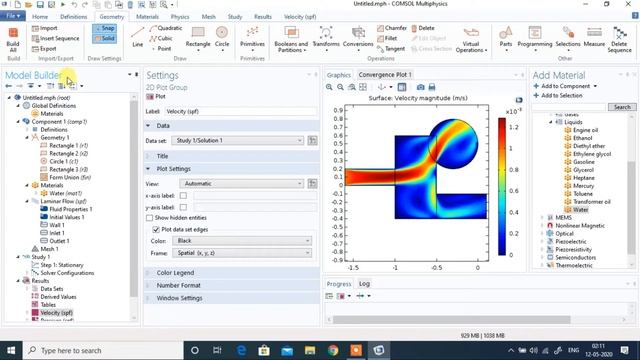
Task: Open Booleans and Partitions tool
Action: point(291,39)
